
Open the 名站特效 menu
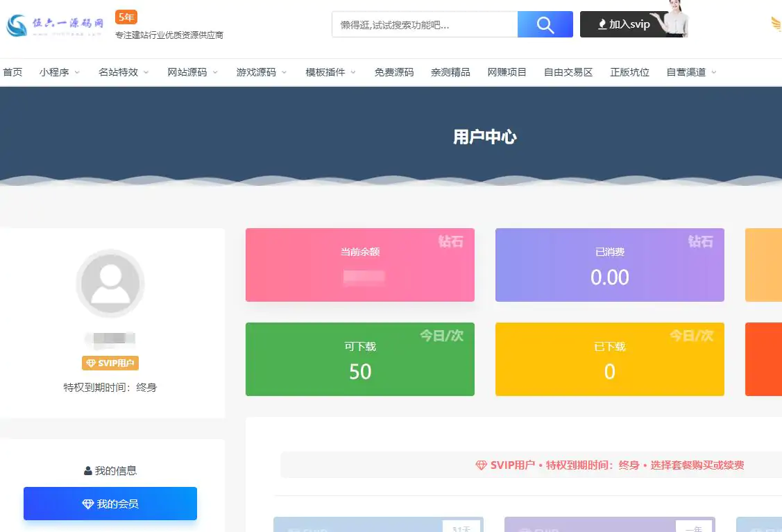(118, 72)
